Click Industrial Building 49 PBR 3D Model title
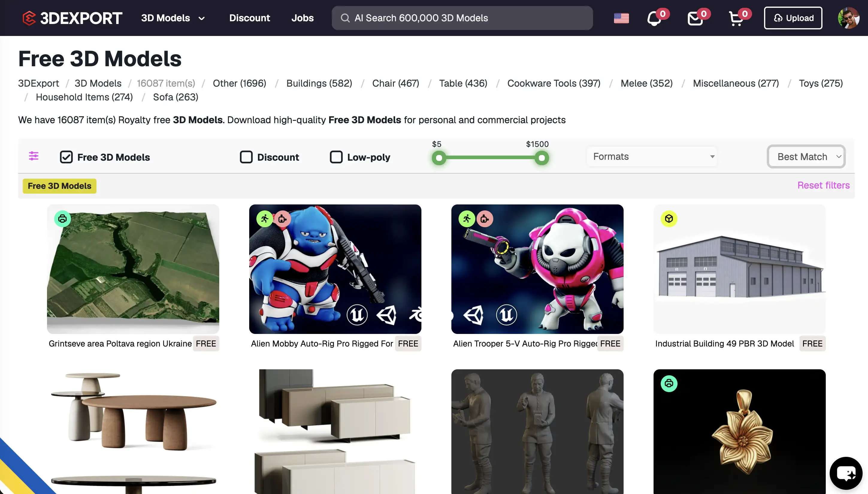This screenshot has width=868, height=494. pyautogui.click(x=724, y=344)
